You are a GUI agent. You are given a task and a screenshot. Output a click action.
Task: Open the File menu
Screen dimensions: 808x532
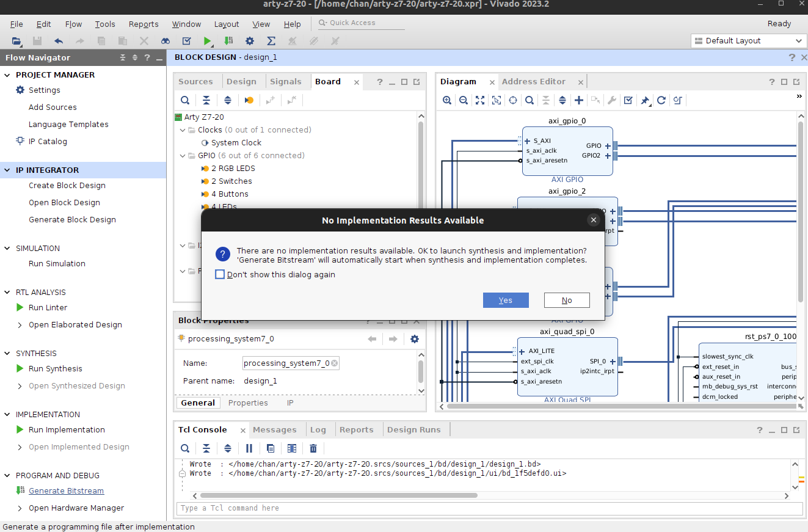(16, 24)
